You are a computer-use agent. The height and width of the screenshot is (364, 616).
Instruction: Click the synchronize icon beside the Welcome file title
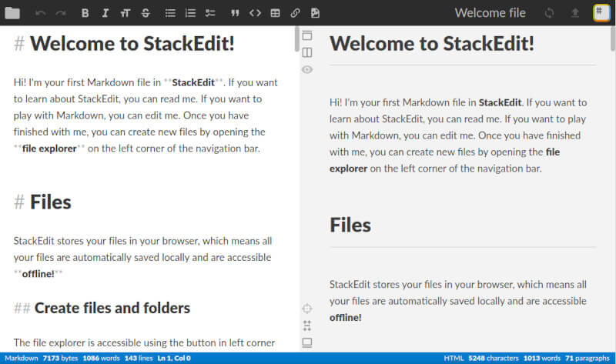click(x=549, y=13)
